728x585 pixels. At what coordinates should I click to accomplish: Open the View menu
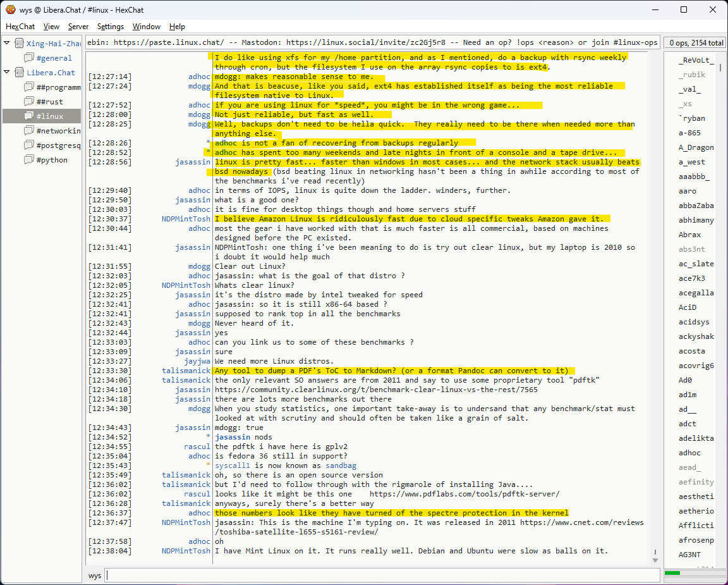tap(51, 27)
